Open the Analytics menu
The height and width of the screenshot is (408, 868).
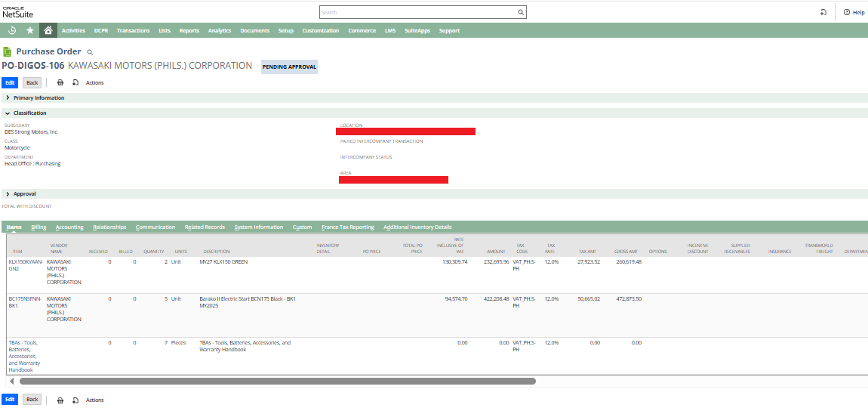220,30
